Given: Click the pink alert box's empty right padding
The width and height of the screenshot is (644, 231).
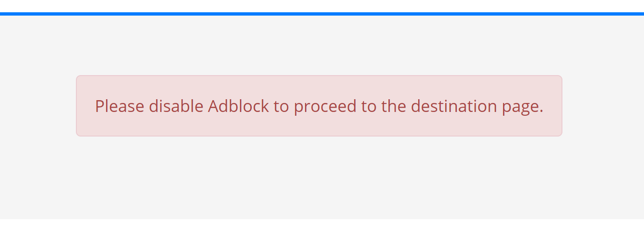Looking at the screenshot, I should 553,106.
